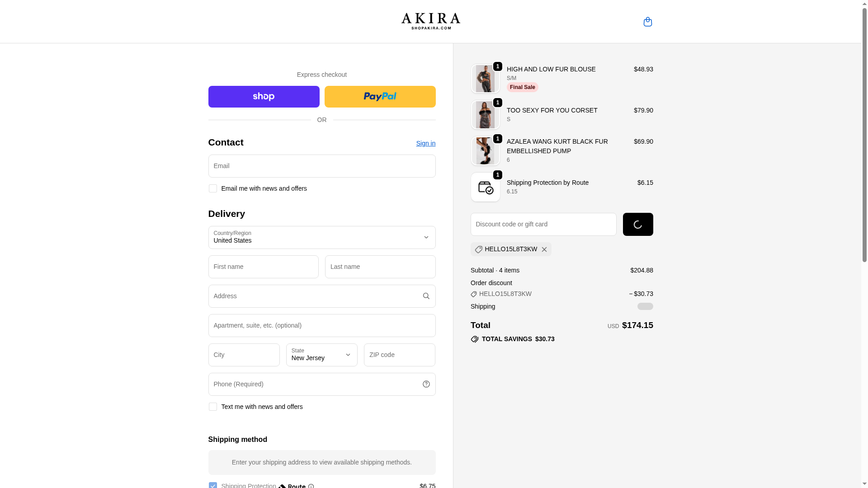Screen dimensions: 868x488
Task: Pay with Shop Pay express checkout
Action: [264, 97]
